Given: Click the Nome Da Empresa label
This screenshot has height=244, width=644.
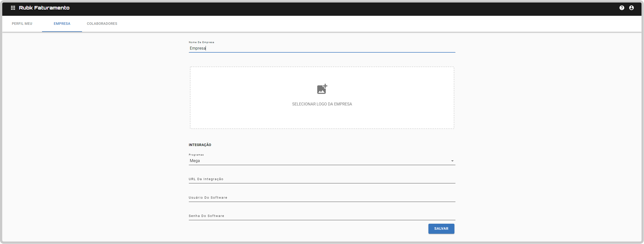Looking at the screenshot, I should (x=201, y=42).
